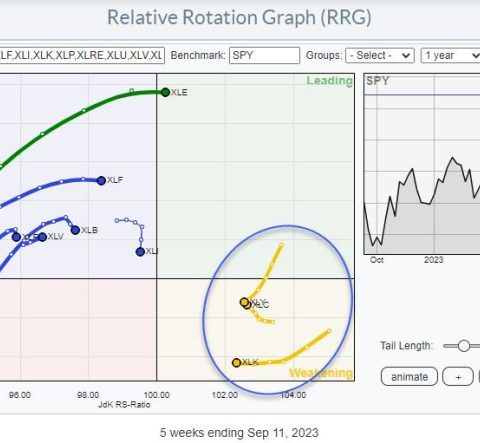
Task: Click the SPY price chart thumbnail
Action: click(x=422, y=164)
